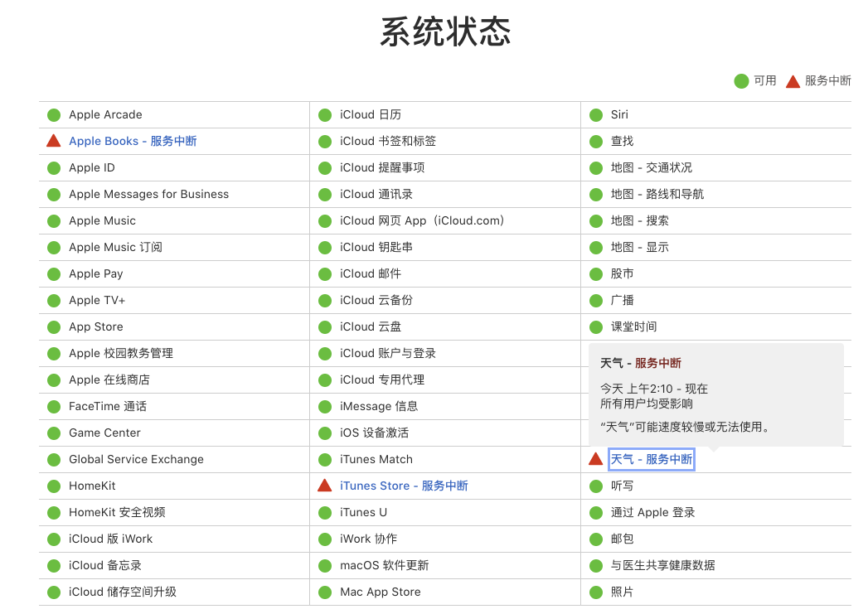The width and height of the screenshot is (868, 614).
Task: Click the red triangle beside Apple Books
Action: (54, 141)
